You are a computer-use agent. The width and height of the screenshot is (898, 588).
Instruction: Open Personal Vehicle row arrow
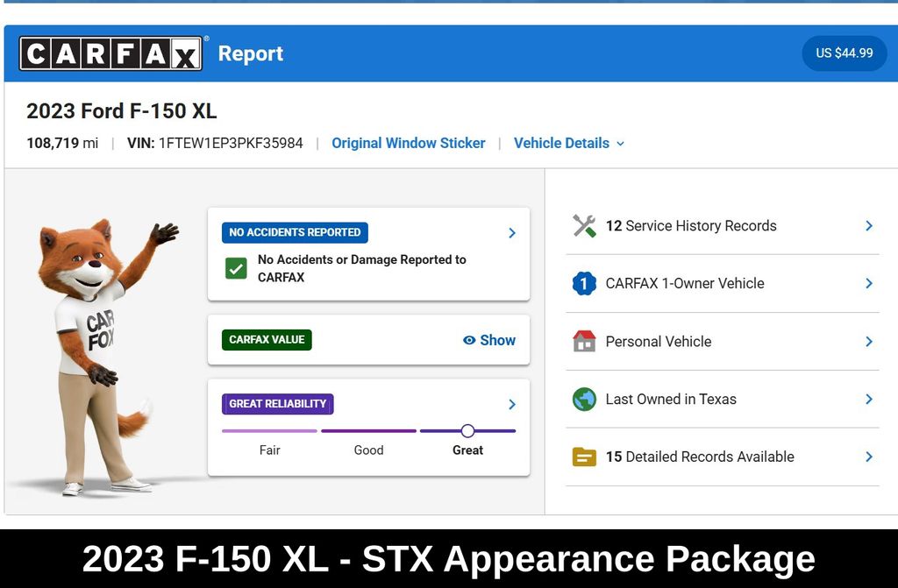(869, 341)
